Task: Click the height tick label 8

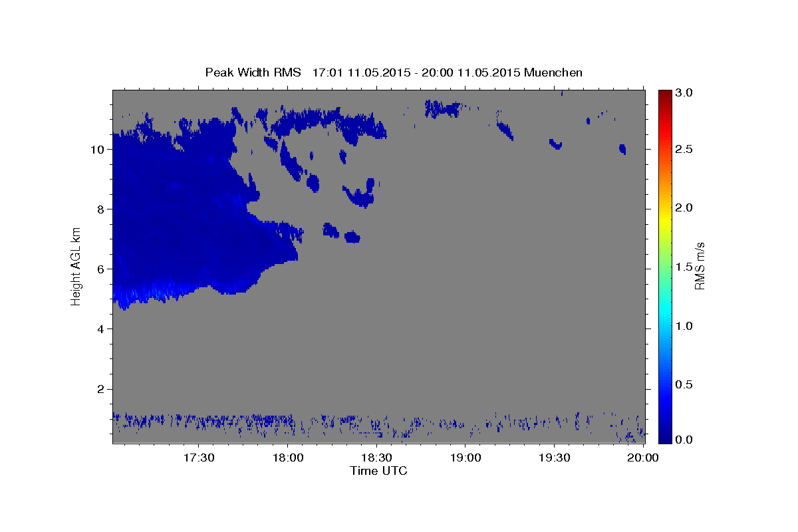Action: tap(100, 209)
